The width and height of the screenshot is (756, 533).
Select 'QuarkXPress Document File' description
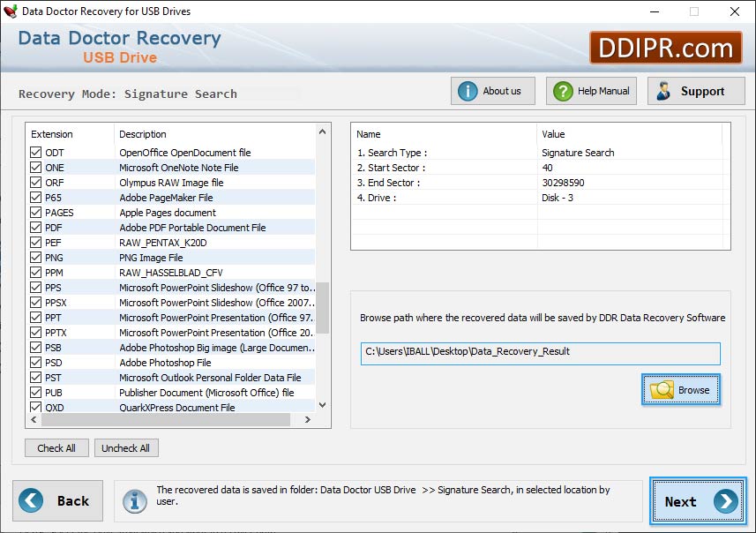[177, 408]
